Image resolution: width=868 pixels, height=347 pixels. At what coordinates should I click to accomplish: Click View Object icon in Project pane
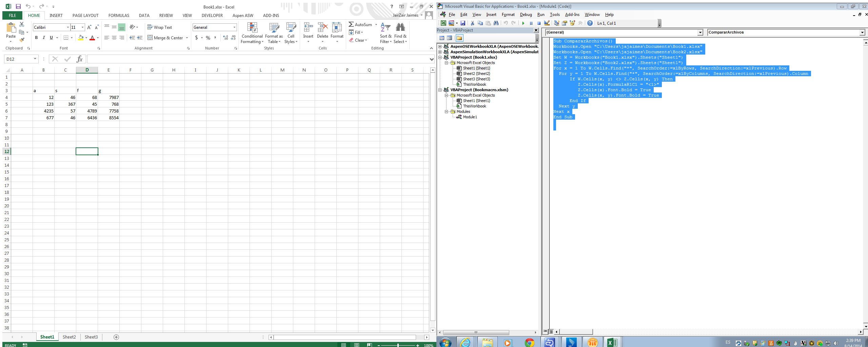tap(450, 38)
